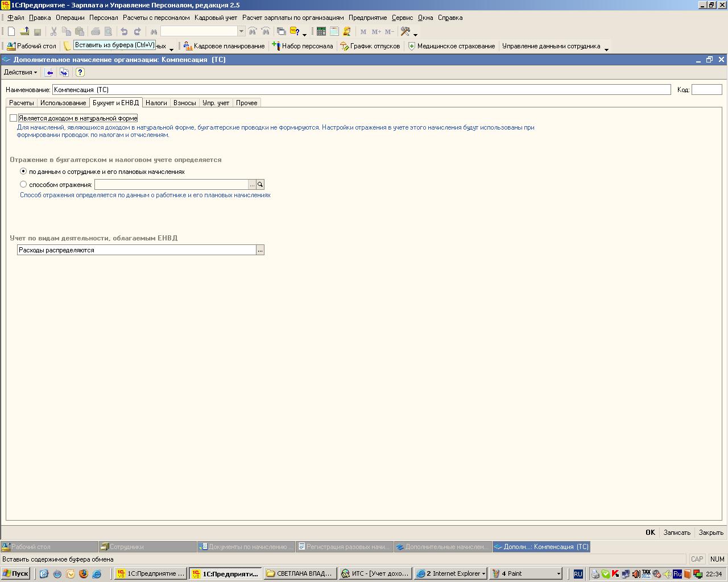Switch to the Налоги tab
728x582 pixels.
pos(156,103)
